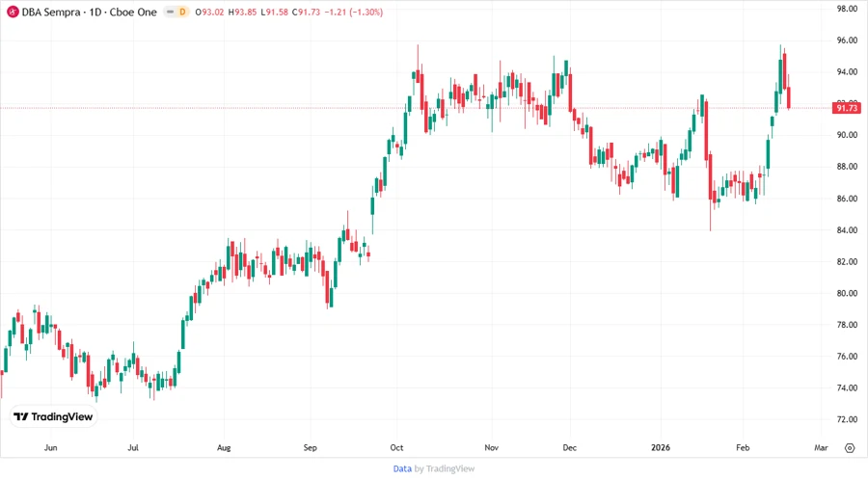868x480 pixels.
Task: Open the Data link below chart
Action: (402, 469)
